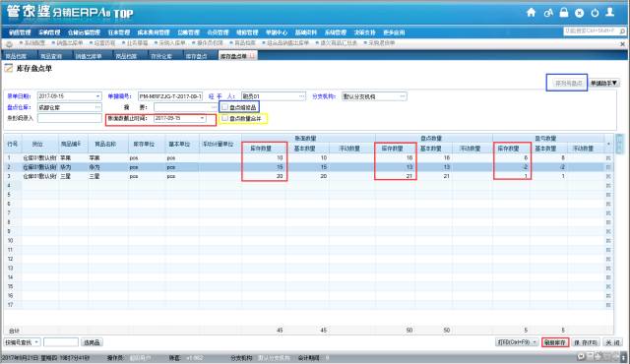Click the lock icon in the header
630x364 pixels.
564,13
